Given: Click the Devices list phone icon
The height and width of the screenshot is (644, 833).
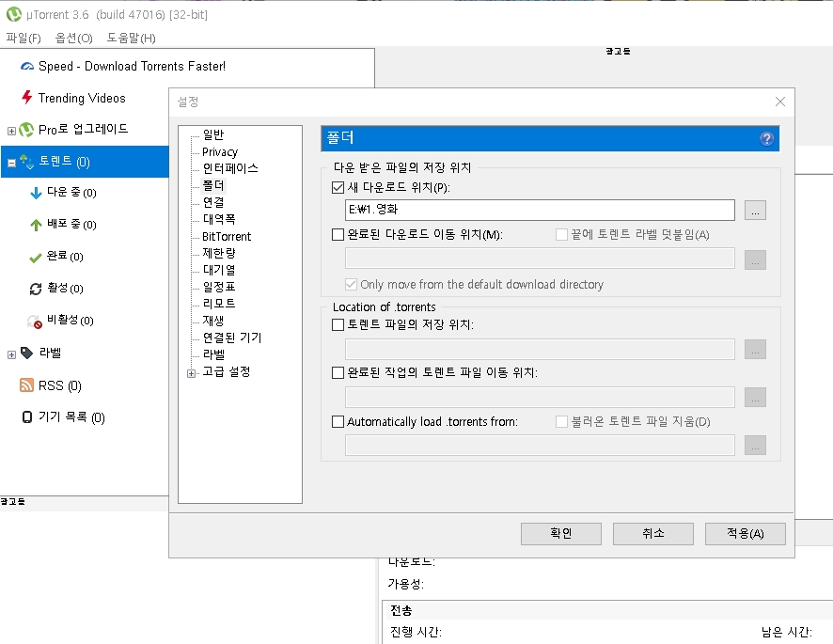Looking at the screenshot, I should (27, 417).
